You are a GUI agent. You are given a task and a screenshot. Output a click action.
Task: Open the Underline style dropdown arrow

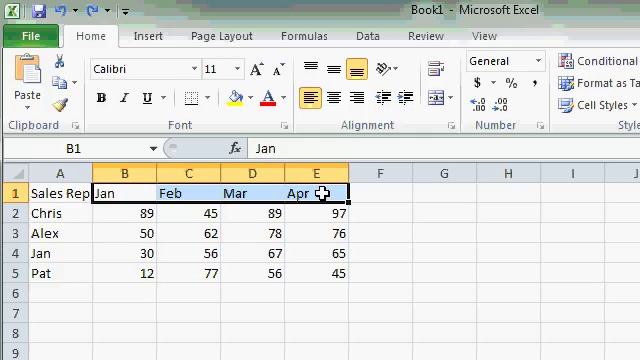click(x=163, y=98)
